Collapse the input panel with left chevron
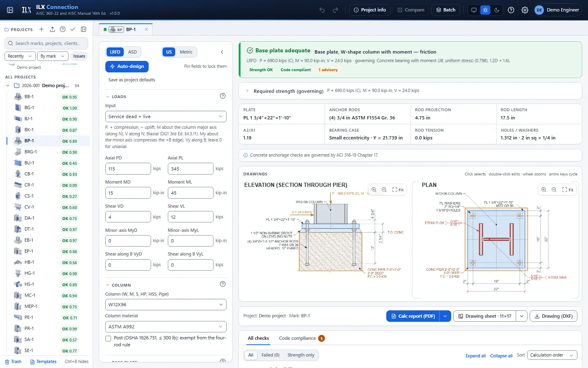 coord(222,52)
